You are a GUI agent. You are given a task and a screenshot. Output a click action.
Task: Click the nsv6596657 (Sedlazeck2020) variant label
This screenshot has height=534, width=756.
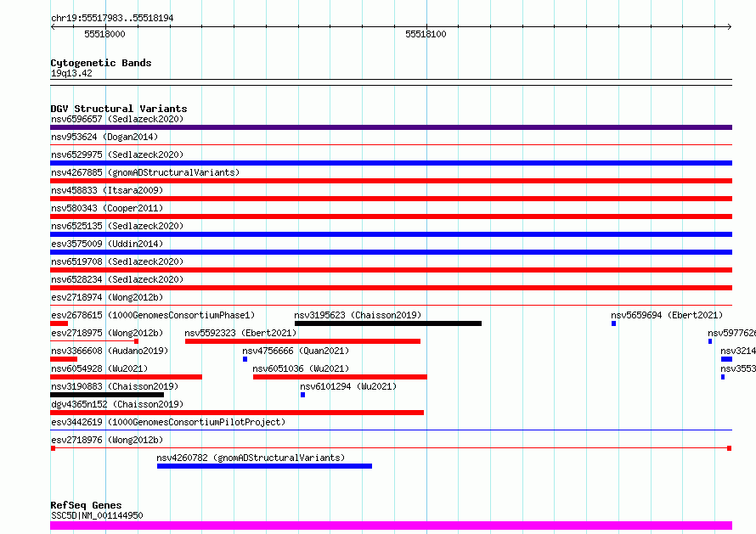[x=117, y=119]
